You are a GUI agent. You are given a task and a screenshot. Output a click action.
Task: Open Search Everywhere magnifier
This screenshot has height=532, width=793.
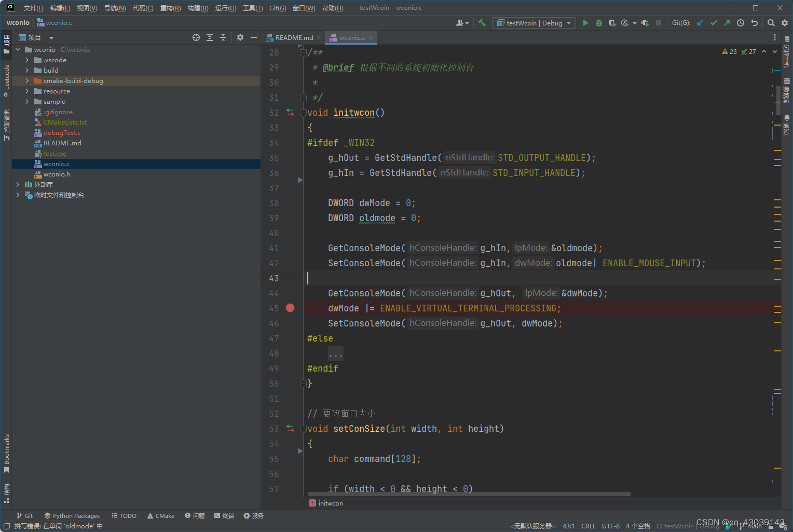coord(771,23)
